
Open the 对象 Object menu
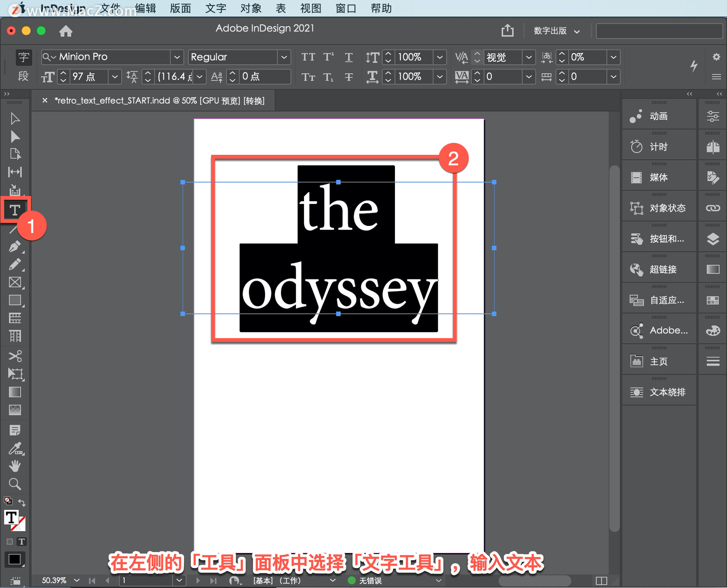pyautogui.click(x=251, y=8)
